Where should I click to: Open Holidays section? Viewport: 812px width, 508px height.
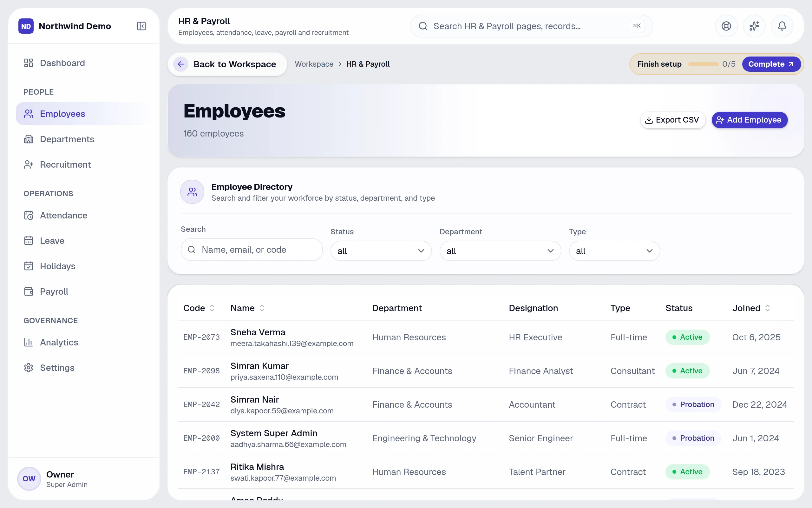click(84, 266)
